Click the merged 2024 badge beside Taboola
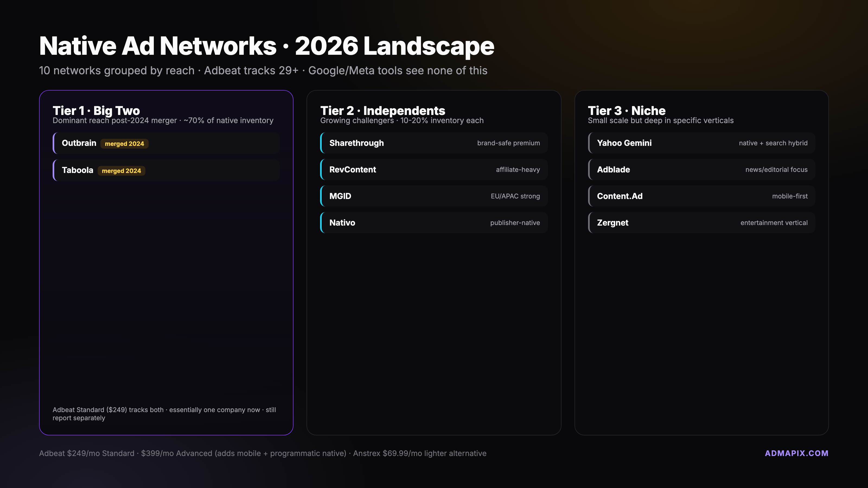Viewport: 868px width, 488px height. click(121, 171)
